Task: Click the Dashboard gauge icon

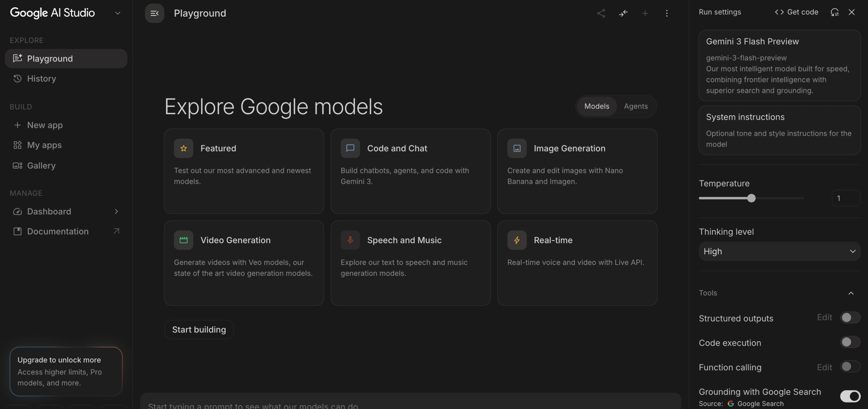Action: (17, 212)
